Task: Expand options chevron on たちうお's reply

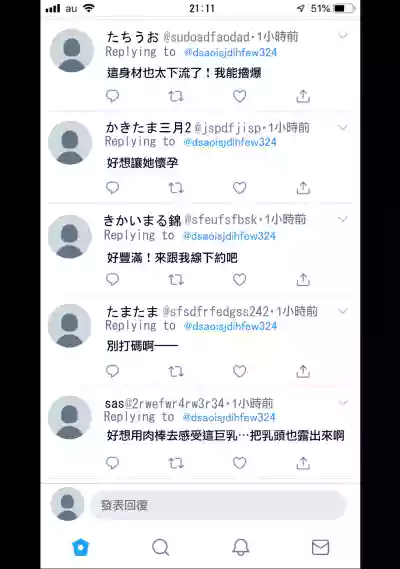Action: pos(343,35)
